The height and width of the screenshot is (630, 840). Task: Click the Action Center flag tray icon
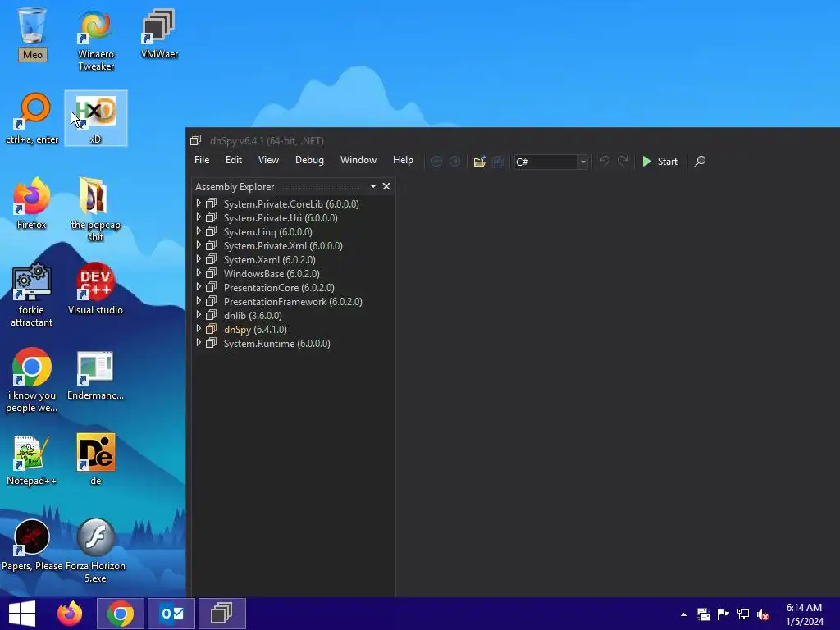pos(724,614)
